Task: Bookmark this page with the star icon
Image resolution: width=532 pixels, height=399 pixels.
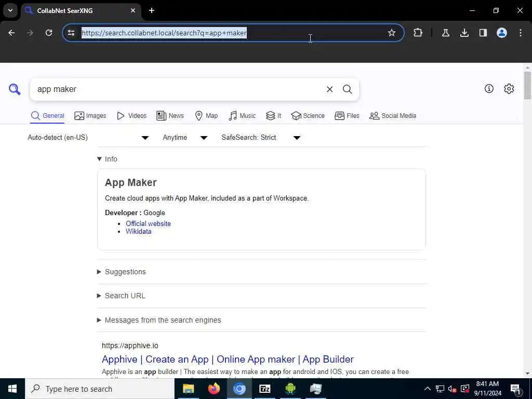Action: 392,33
